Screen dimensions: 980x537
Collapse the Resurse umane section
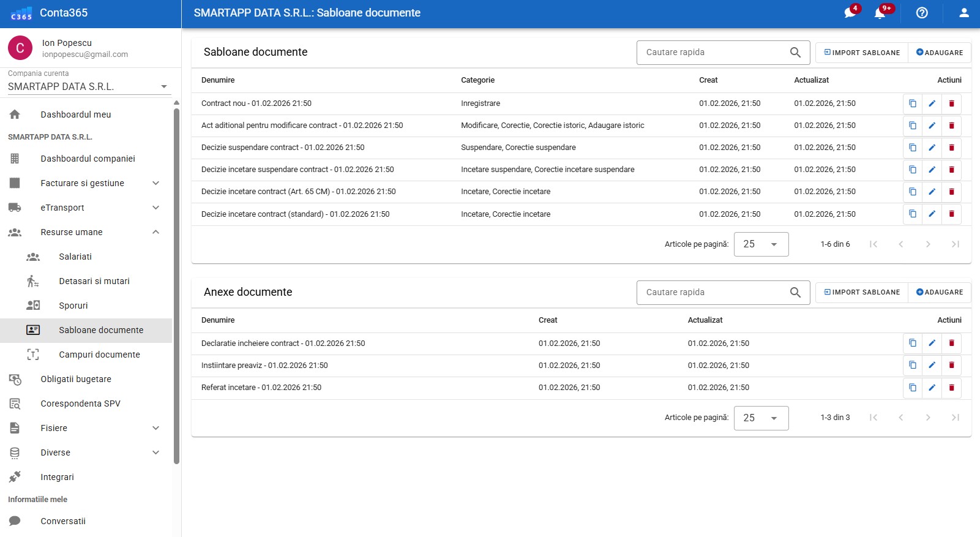point(155,232)
